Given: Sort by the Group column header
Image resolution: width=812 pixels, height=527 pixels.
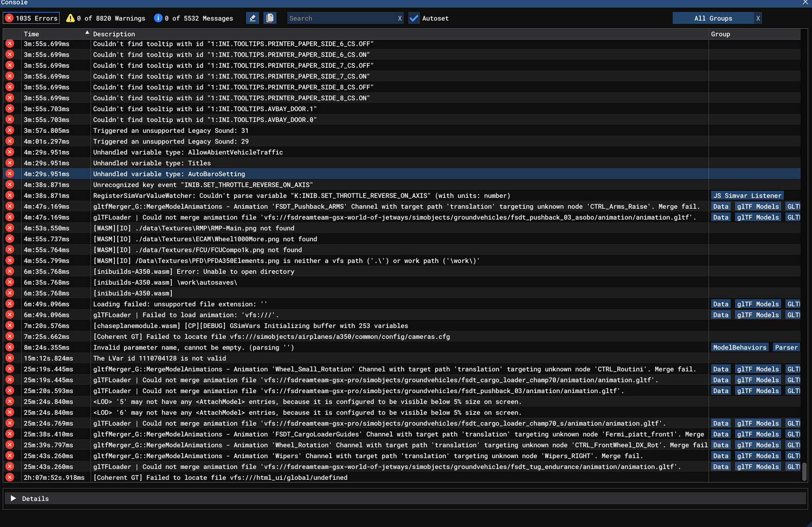Looking at the screenshot, I should [720, 34].
